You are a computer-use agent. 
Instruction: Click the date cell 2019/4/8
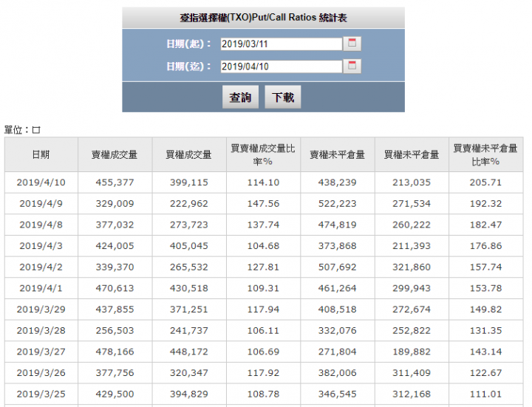[x=41, y=225]
